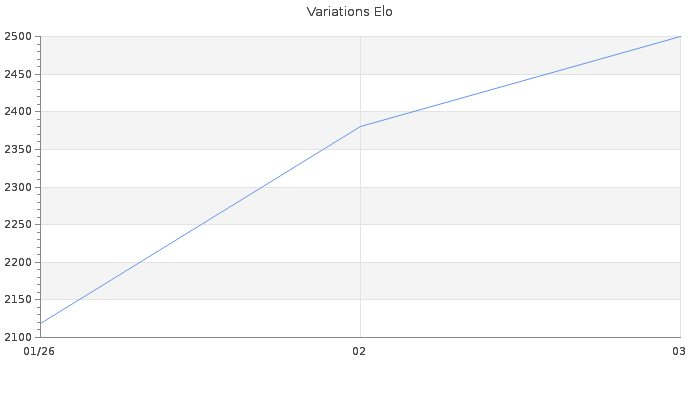Screen dimensions: 700x400
Task: Click the 2500 y-axis label
Action: [17, 37]
